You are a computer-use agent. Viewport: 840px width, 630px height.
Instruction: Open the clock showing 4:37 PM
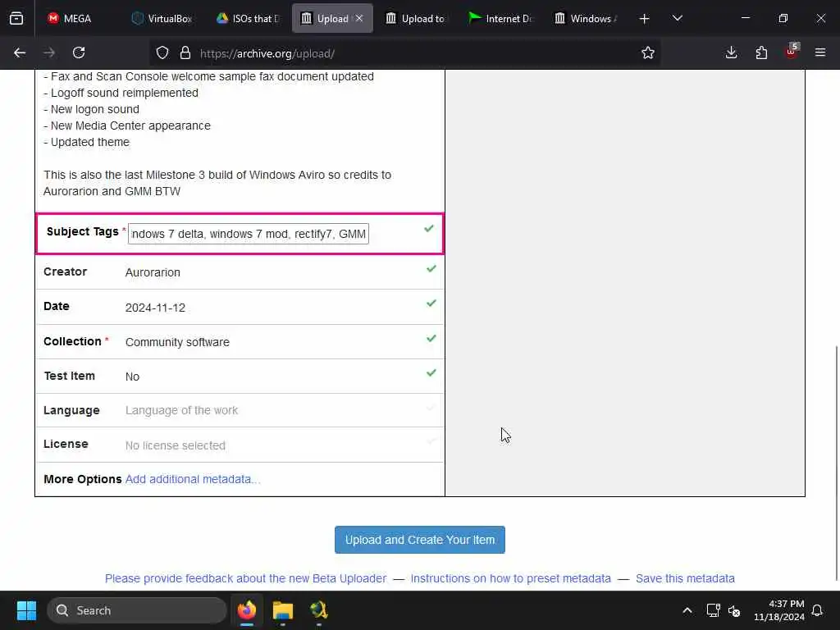[x=779, y=610]
